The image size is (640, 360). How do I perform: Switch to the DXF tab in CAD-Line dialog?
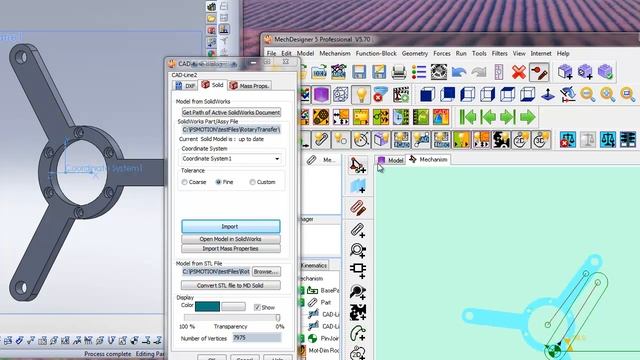[x=184, y=86]
